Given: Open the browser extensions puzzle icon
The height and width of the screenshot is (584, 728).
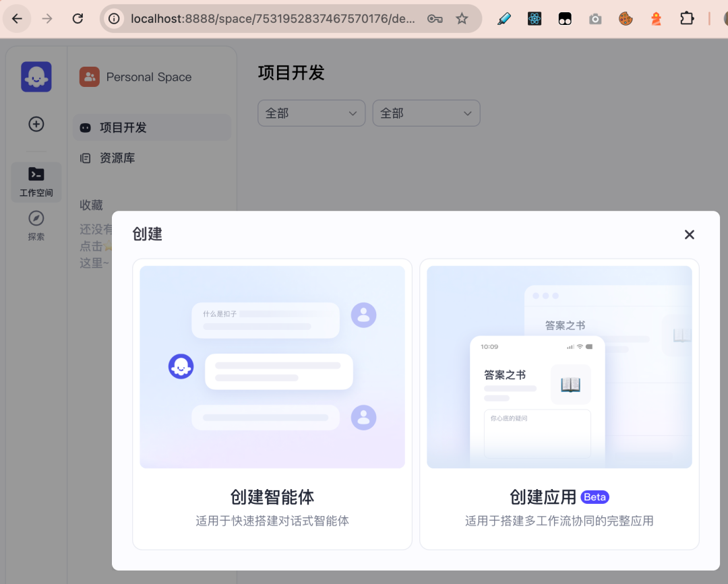Looking at the screenshot, I should pyautogui.click(x=687, y=18).
